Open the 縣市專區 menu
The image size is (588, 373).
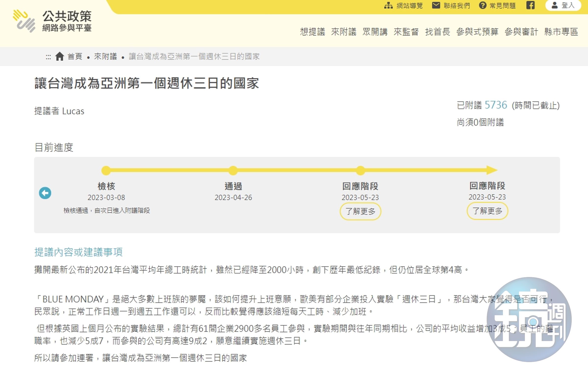[x=561, y=32]
